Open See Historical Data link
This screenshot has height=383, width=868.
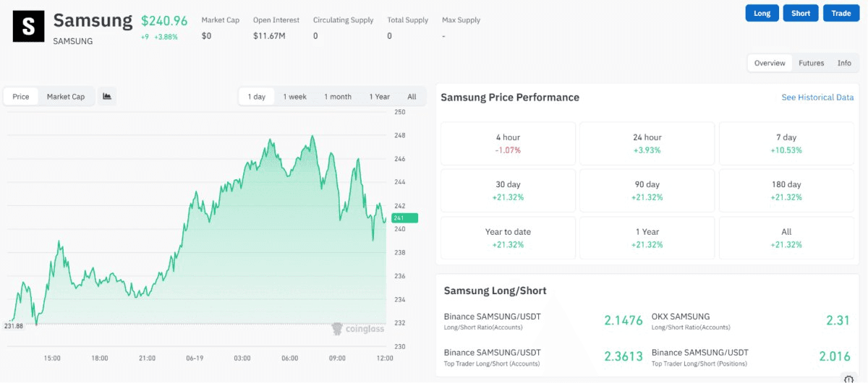click(x=817, y=98)
